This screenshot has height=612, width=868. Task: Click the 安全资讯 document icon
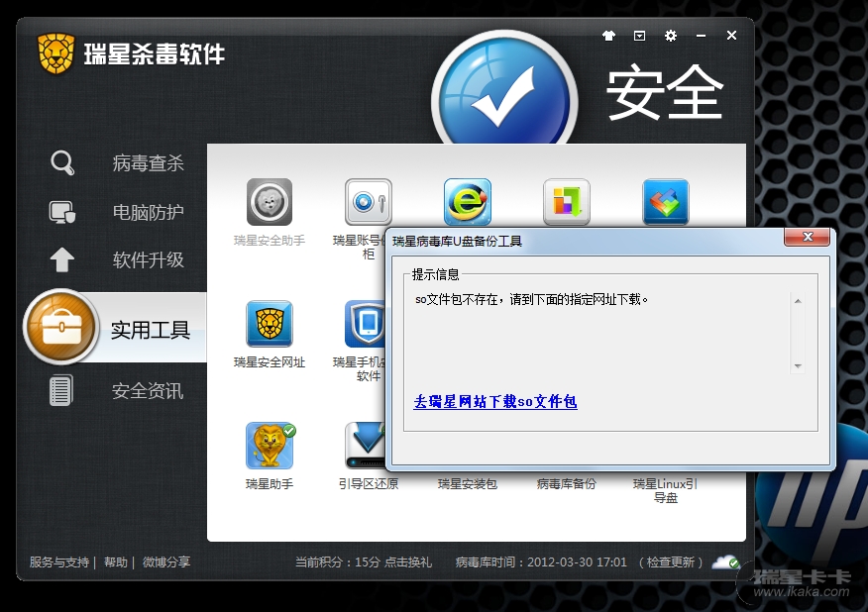click(60, 390)
